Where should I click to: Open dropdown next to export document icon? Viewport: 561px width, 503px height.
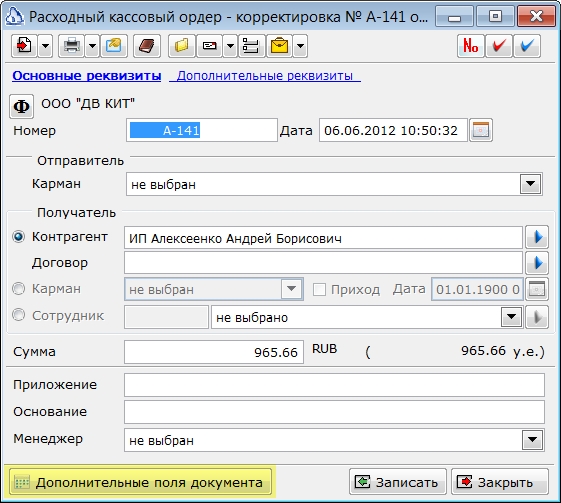point(45,46)
